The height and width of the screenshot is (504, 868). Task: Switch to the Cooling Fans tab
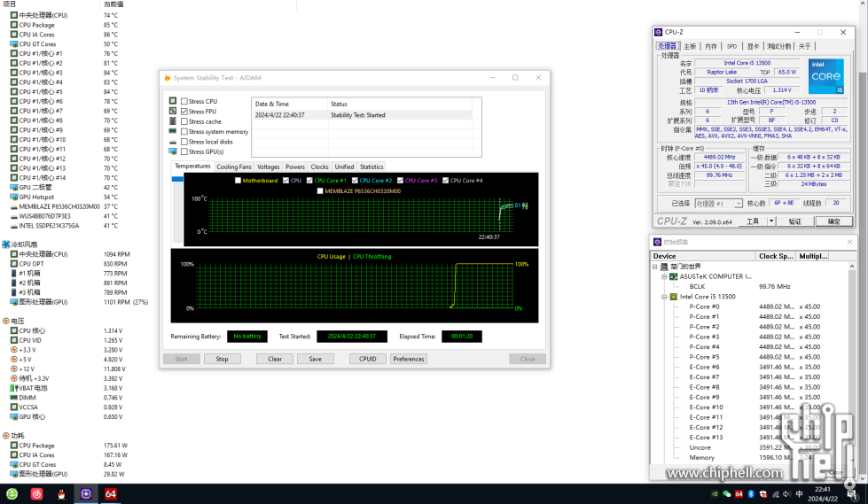[x=233, y=167]
